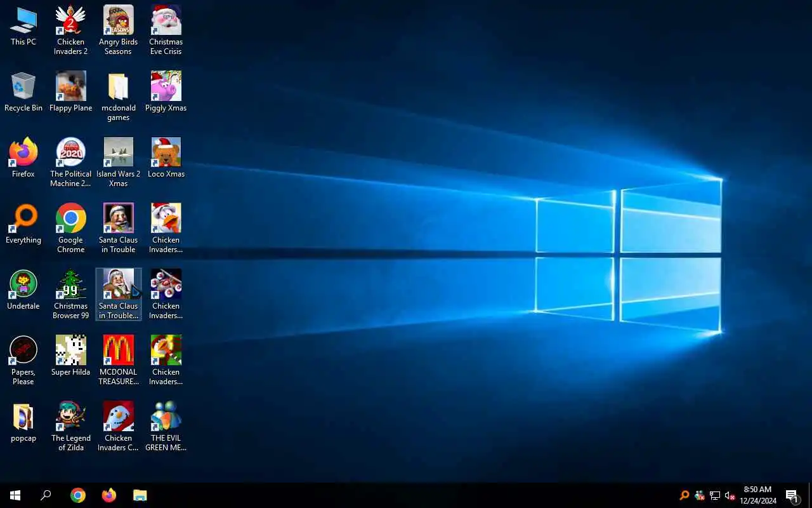Select the unhighlighted Santa Claus in Trouble icon
812x508 pixels.
coord(118,228)
